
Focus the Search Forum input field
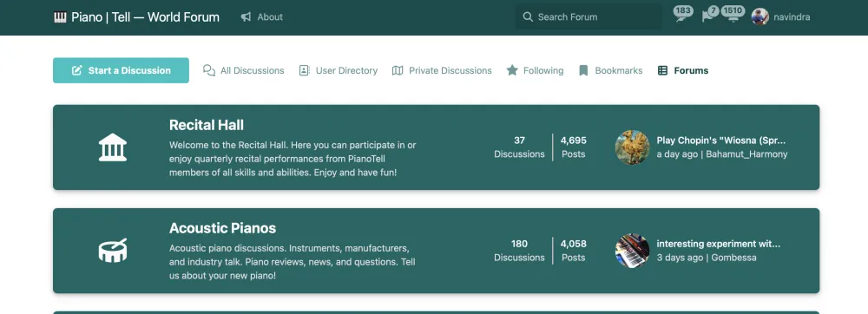click(589, 17)
